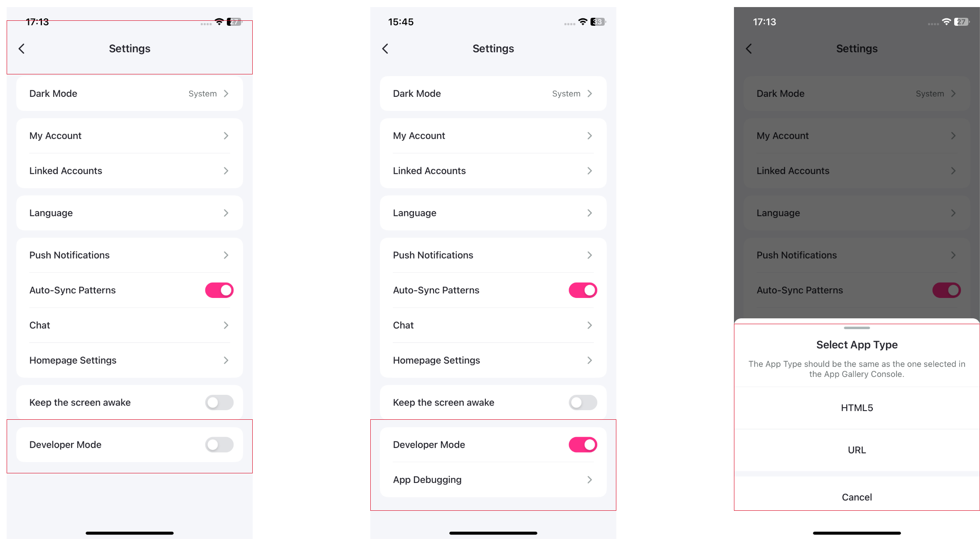The width and height of the screenshot is (980, 539).
Task: Enable Developer Mode in the screen where it is off
Action: [x=219, y=445]
